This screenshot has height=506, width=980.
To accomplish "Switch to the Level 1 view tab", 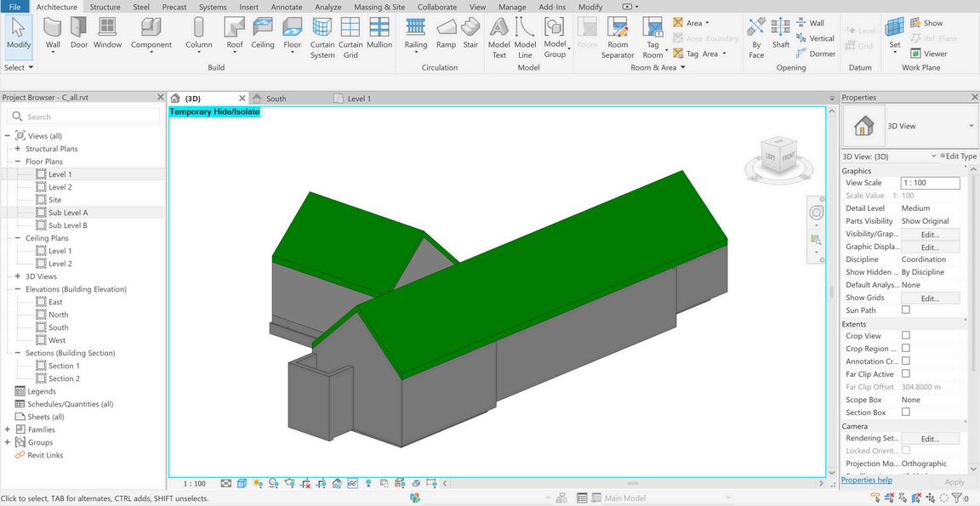I will click(359, 99).
